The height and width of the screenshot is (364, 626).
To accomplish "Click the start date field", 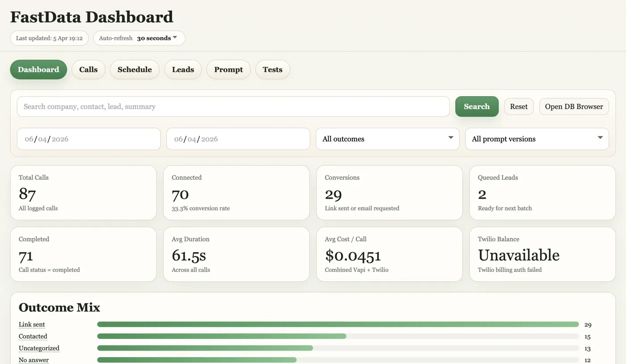I will click(89, 139).
